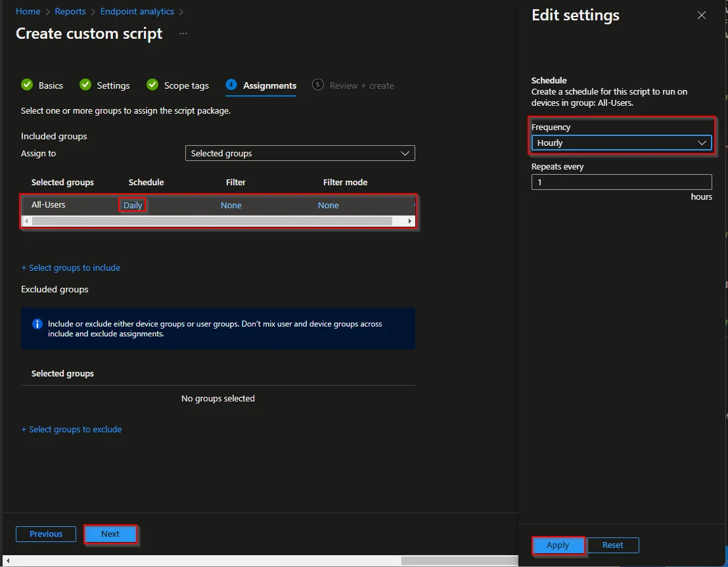728x567 pixels.
Task: Apply the schedule settings
Action: (558, 545)
